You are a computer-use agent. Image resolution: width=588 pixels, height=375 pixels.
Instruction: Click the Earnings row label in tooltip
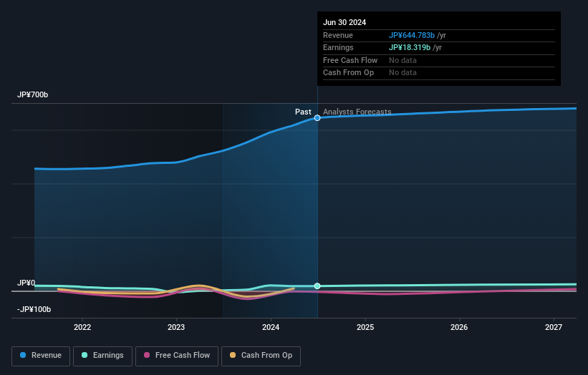point(338,47)
